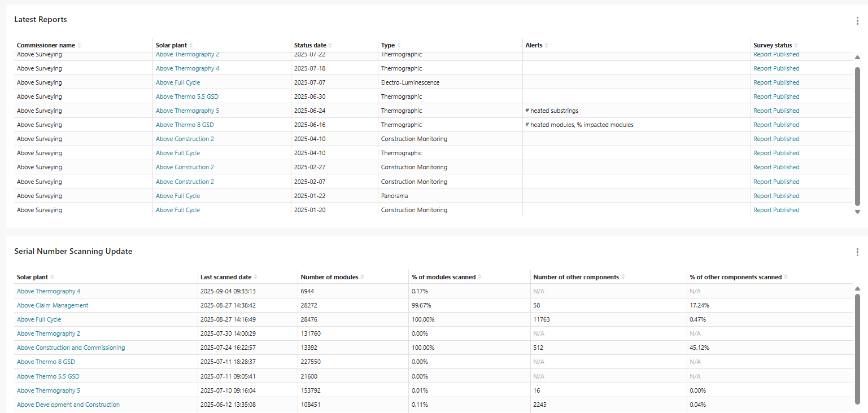Open Report Published link for Panorama report
Image resolution: width=868 pixels, height=413 pixels.
[776, 196]
